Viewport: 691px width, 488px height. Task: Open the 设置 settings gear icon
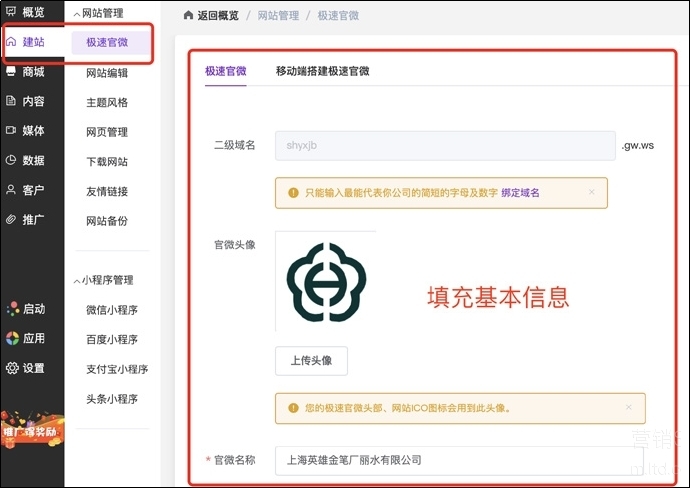pyautogui.click(x=11, y=368)
